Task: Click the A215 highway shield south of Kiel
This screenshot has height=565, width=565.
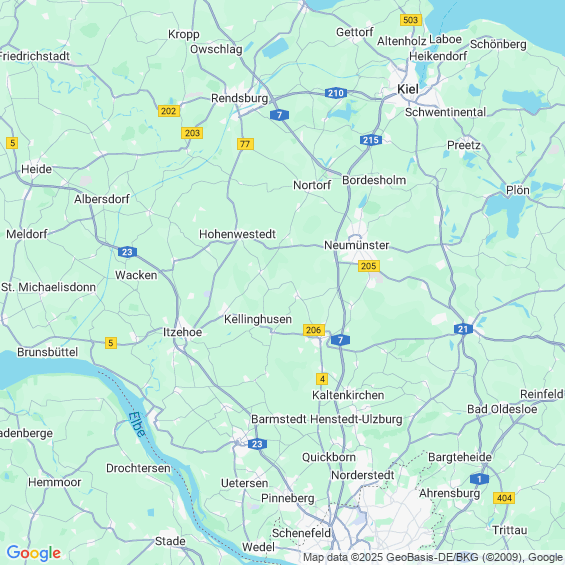Action: [x=371, y=140]
